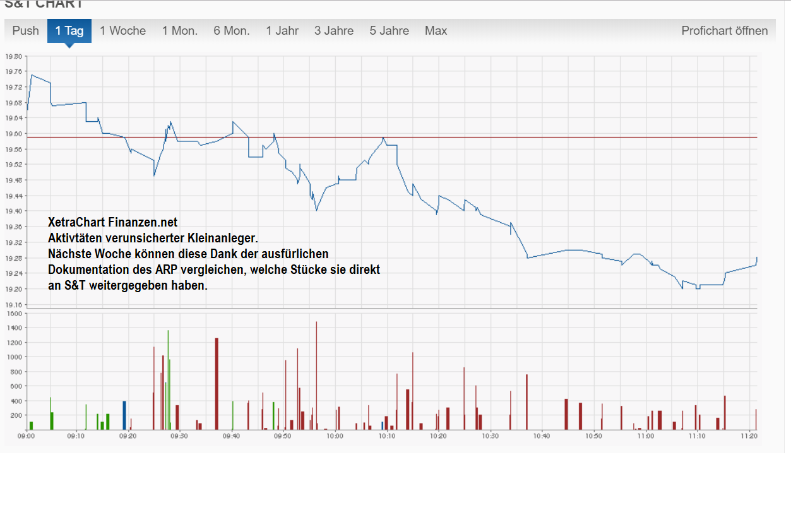Click the 'S&T CHART' heading
Image resolution: width=791 pixels, height=532 pixels.
click(44, 4)
